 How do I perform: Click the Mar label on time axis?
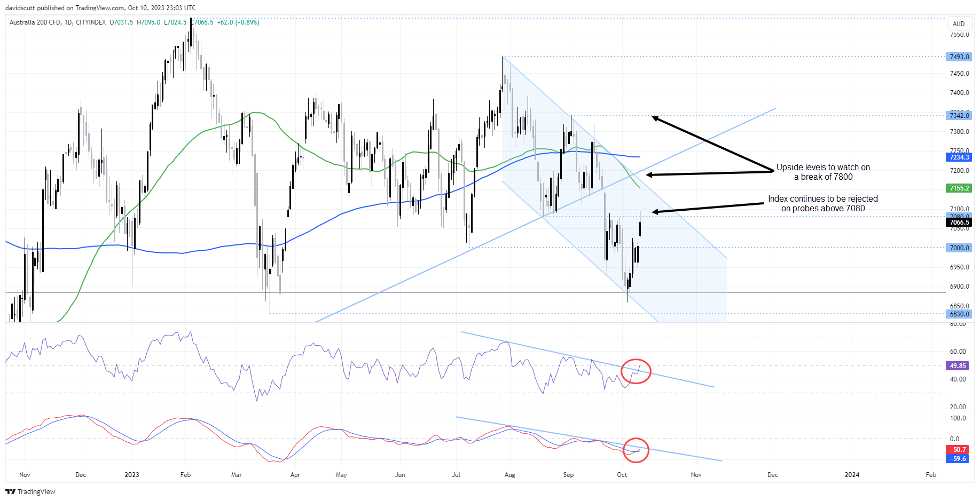237,475
